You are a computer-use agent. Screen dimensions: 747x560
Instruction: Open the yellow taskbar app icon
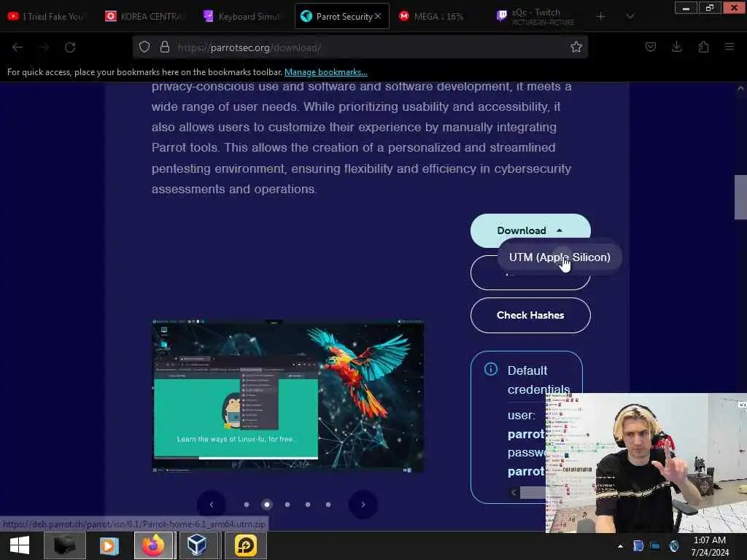click(246, 545)
